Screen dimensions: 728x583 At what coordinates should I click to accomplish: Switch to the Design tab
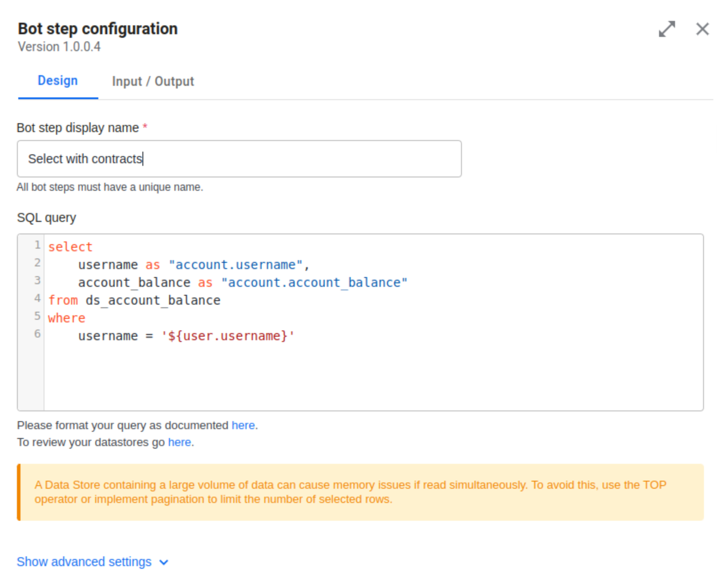pos(58,81)
